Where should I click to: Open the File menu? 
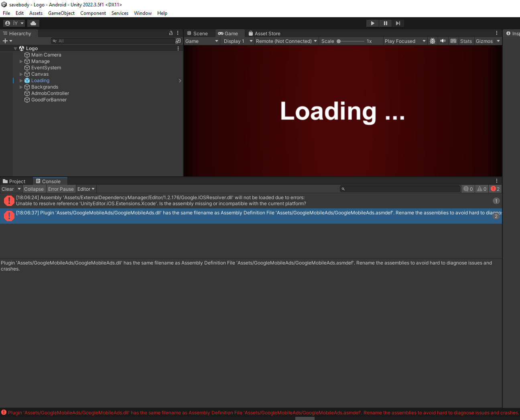click(x=6, y=13)
